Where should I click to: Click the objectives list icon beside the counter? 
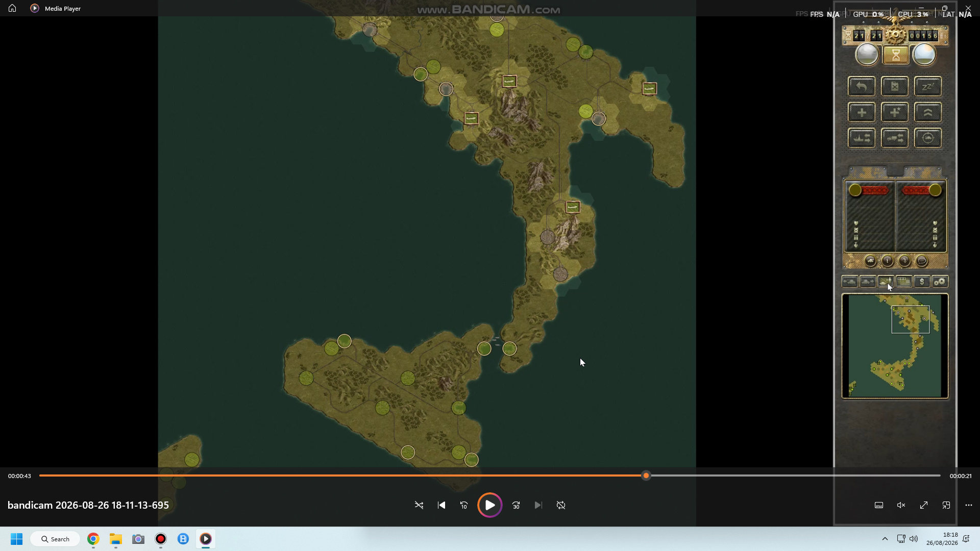point(943,36)
